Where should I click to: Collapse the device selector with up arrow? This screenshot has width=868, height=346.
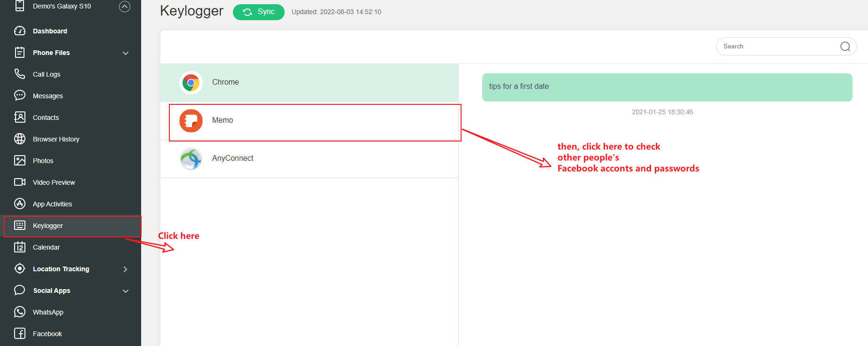[125, 6]
